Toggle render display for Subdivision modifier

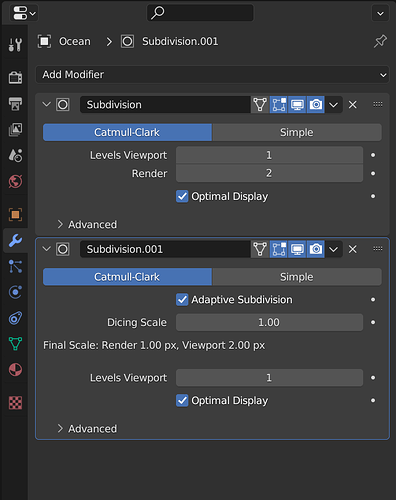(x=316, y=105)
